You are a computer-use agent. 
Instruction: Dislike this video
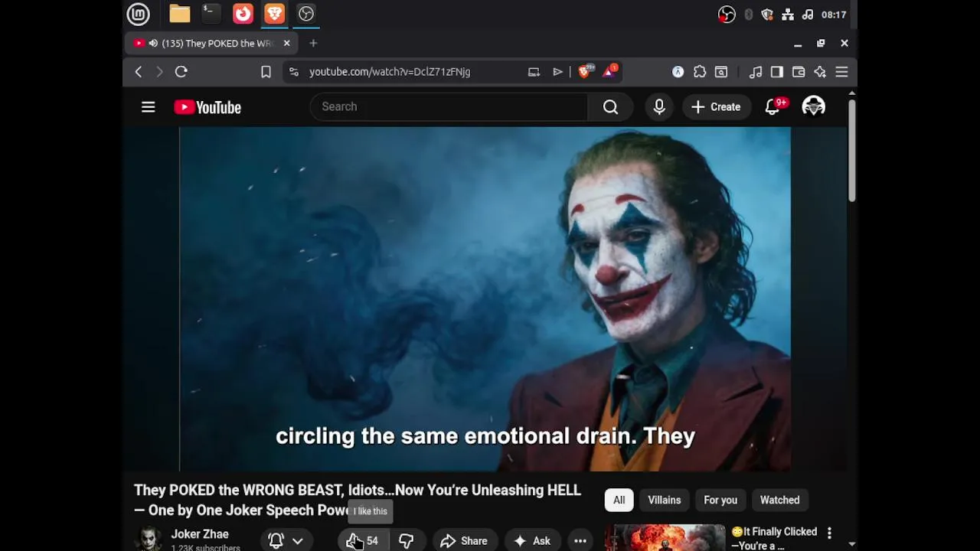coord(407,541)
